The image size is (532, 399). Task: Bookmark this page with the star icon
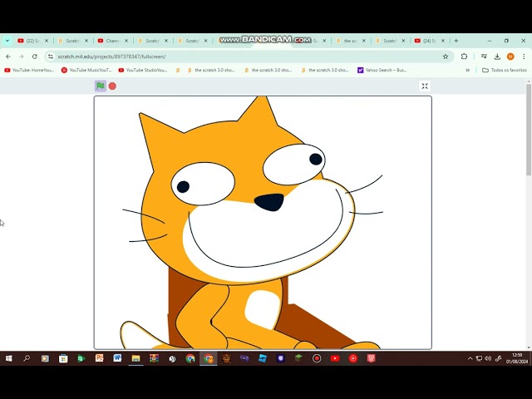(446, 57)
